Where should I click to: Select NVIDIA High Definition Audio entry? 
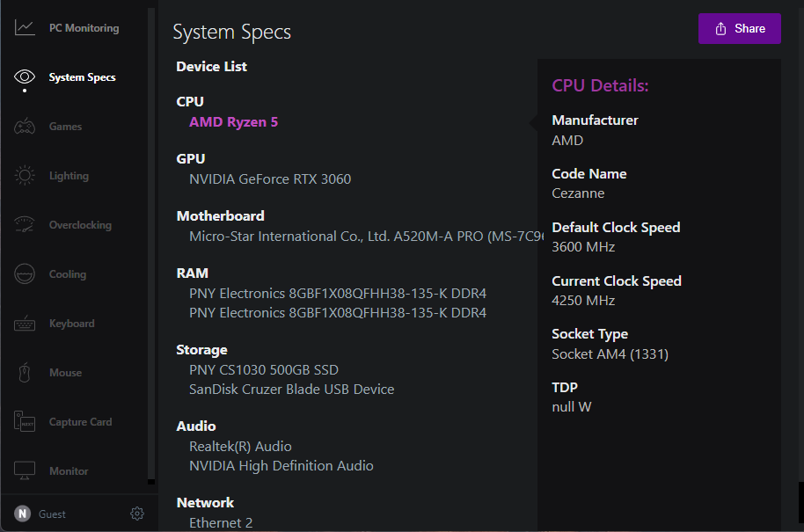coord(281,465)
